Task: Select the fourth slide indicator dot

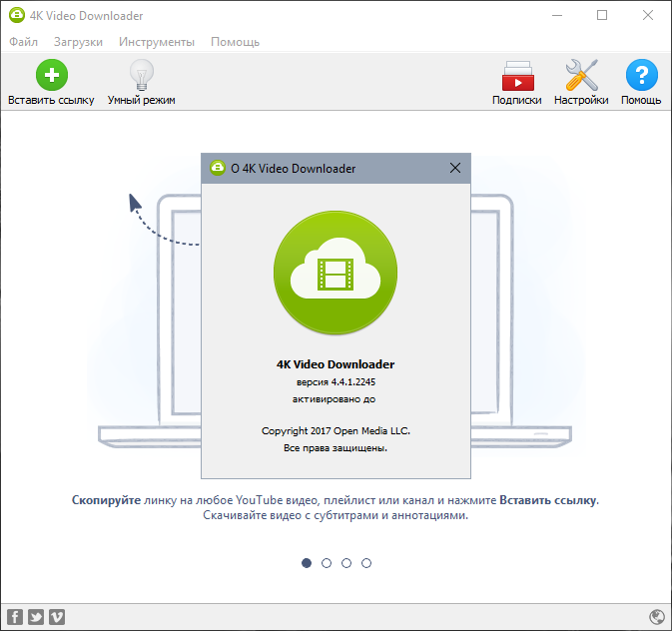Action: pyautogui.click(x=366, y=563)
